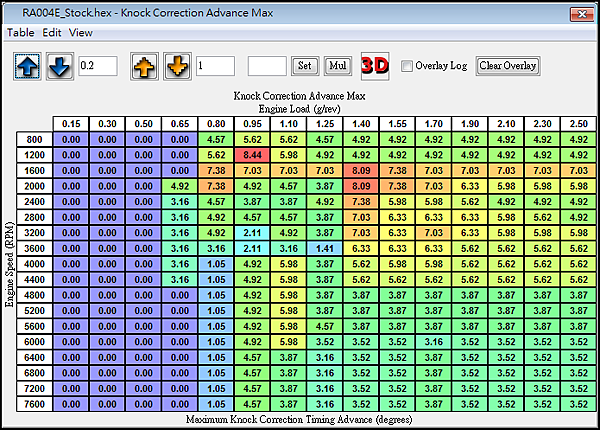Select the 4.92 cell at 2800 RPM, load 2.50
Image resolution: width=600 pixels, height=430 pixels.
[x=579, y=218]
